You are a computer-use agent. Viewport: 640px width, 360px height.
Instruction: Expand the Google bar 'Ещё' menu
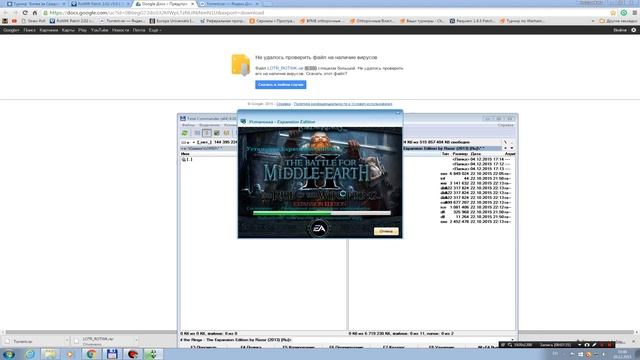coord(155,30)
